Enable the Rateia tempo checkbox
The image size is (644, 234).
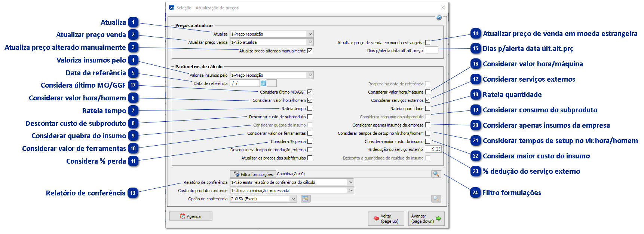310,109
